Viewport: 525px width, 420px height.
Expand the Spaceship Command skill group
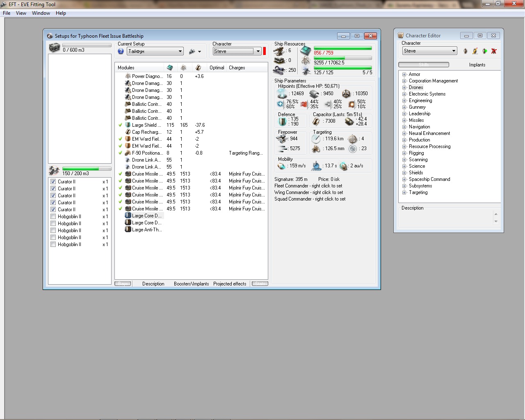tap(404, 180)
